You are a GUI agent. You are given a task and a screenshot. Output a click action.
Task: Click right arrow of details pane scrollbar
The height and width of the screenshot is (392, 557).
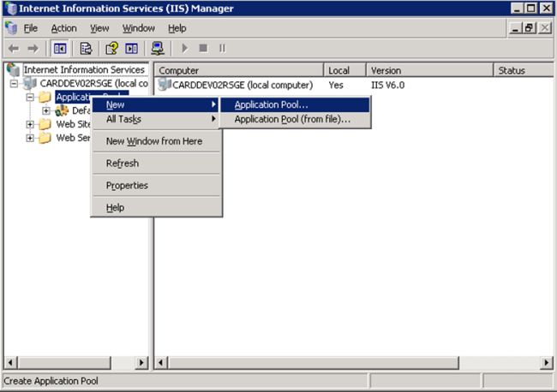547,363
